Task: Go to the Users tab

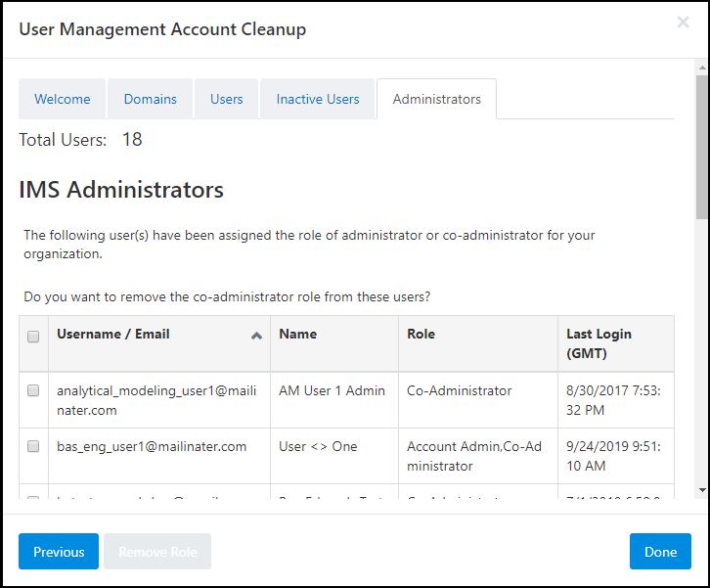Action: tap(227, 99)
